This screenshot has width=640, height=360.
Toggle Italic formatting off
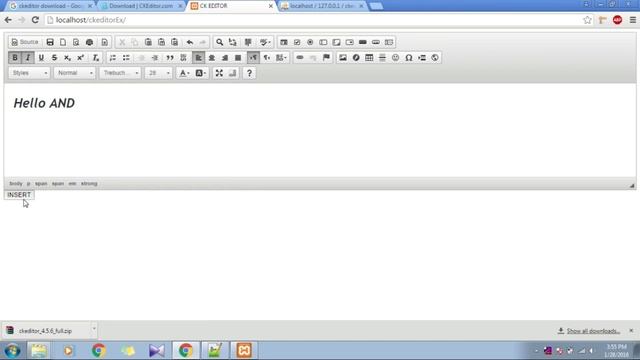[28, 58]
